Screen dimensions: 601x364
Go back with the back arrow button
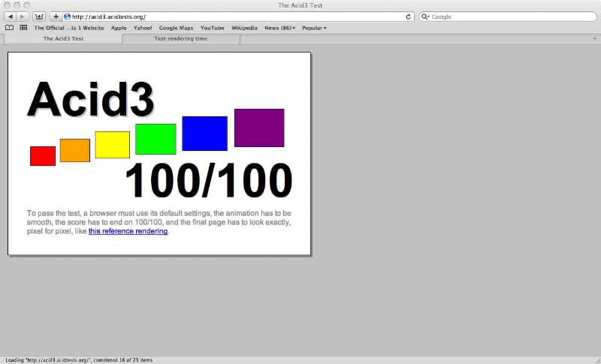click(11, 17)
